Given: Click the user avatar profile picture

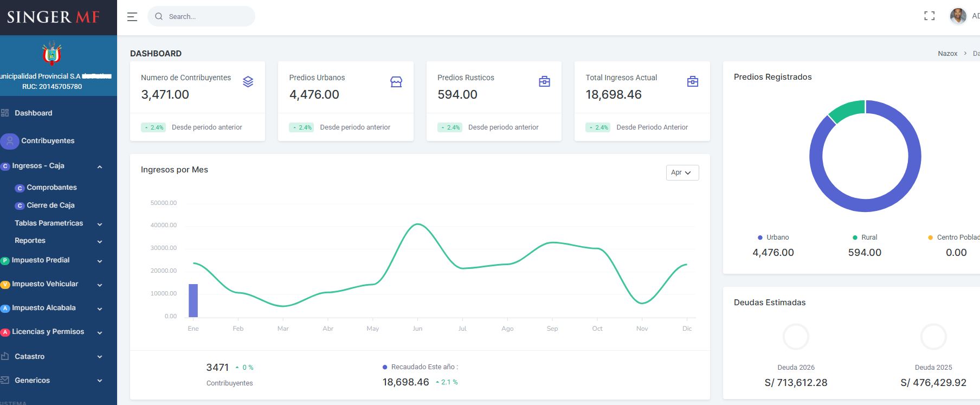Looking at the screenshot, I should (x=958, y=16).
